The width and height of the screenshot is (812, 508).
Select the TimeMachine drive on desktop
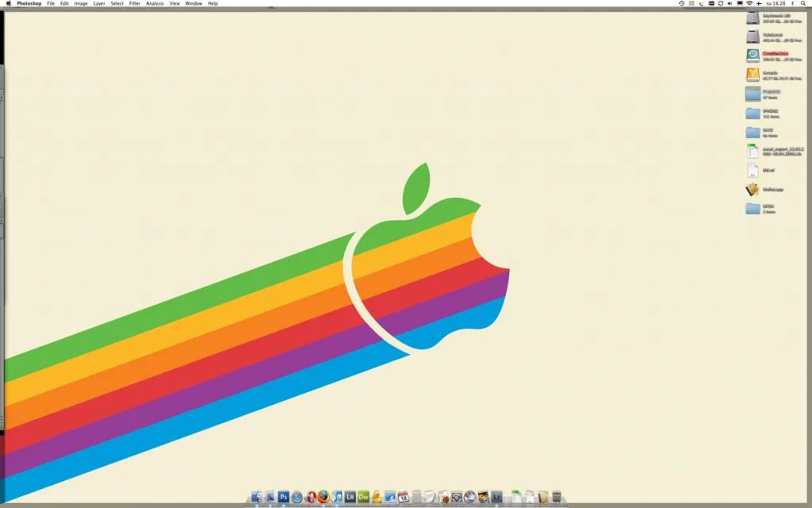pos(753,56)
